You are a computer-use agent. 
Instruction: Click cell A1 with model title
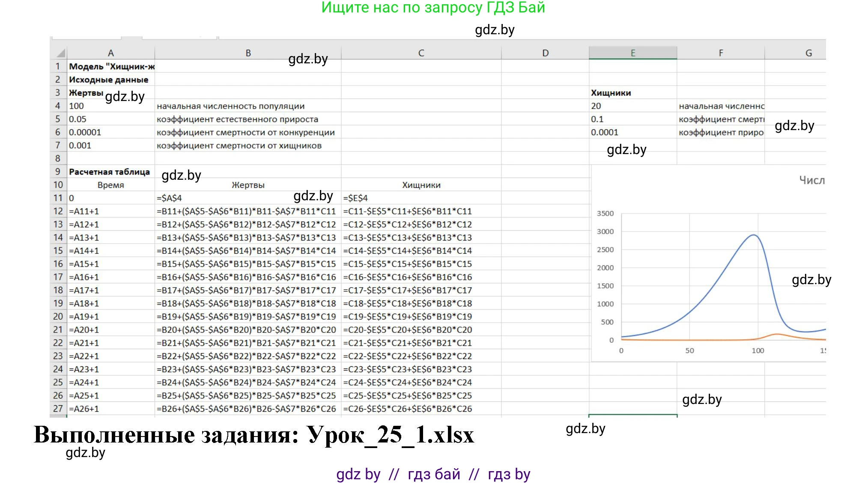point(110,66)
